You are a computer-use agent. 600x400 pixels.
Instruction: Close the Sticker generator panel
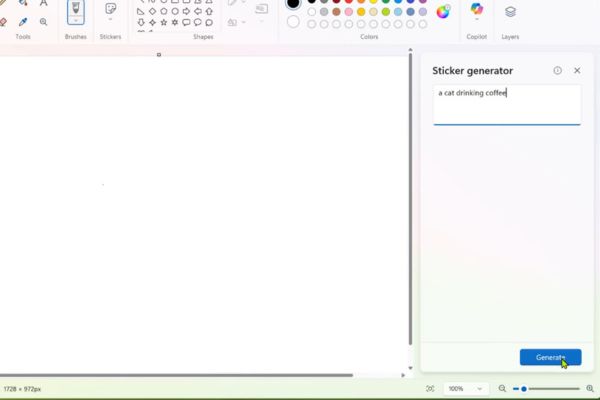coord(577,71)
